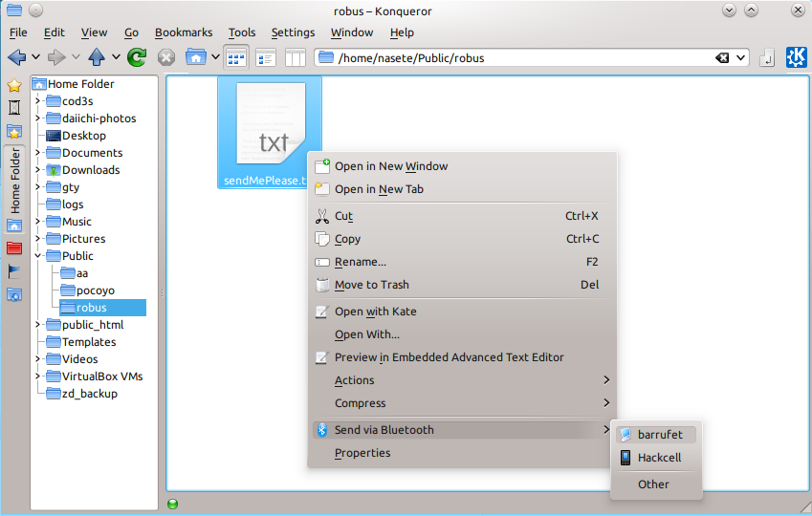Viewport: 812px width, 516px height.
Task: Click the KDE logo throbber icon
Action: point(796,57)
